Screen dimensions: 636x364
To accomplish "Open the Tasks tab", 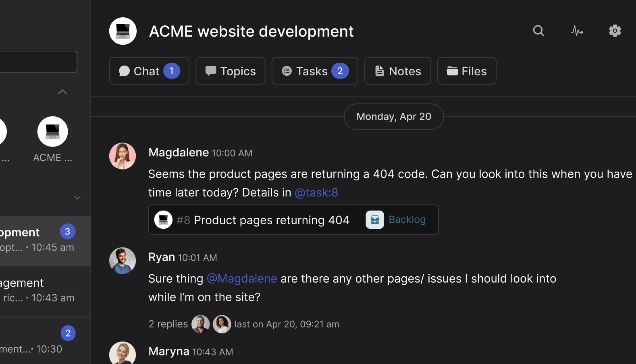I will tap(315, 71).
